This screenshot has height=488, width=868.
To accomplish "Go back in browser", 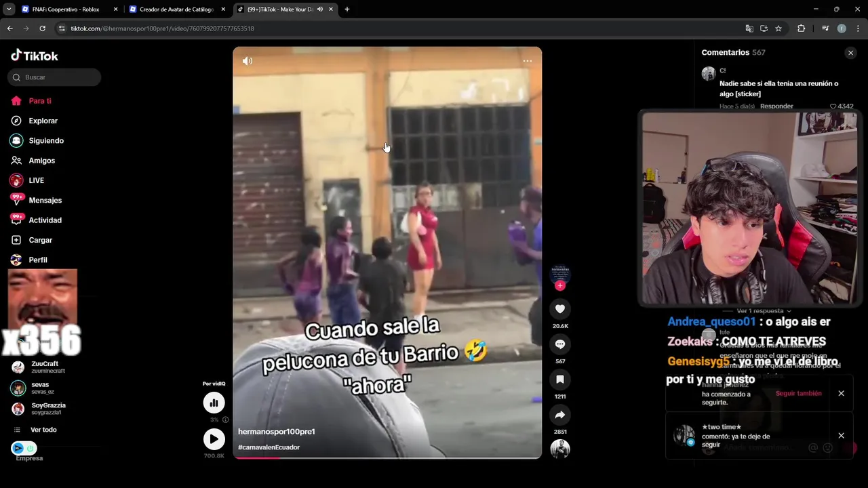I will [9, 28].
